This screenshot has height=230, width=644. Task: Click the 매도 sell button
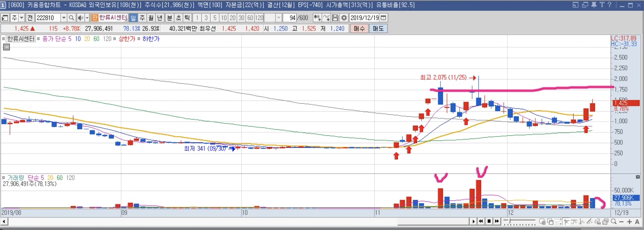(378, 28)
